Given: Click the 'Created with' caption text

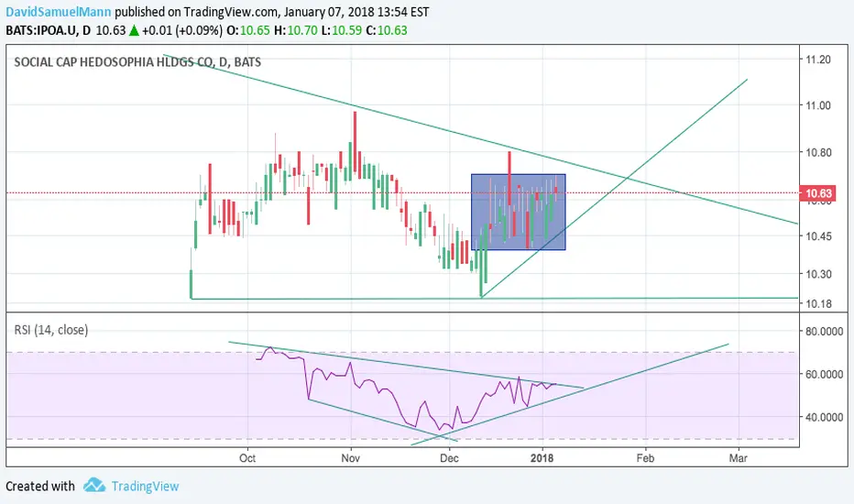Looking at the screenshot, I should (40, 486).
